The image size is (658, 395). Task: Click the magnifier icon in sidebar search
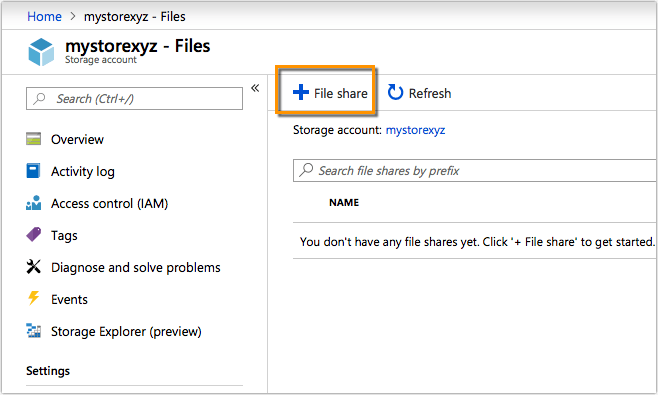tap(40, 99)
